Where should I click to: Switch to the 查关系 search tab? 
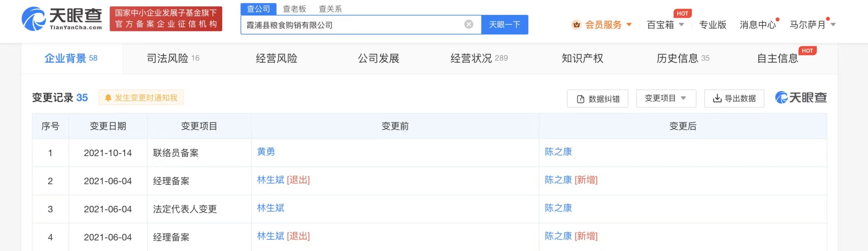330,9
